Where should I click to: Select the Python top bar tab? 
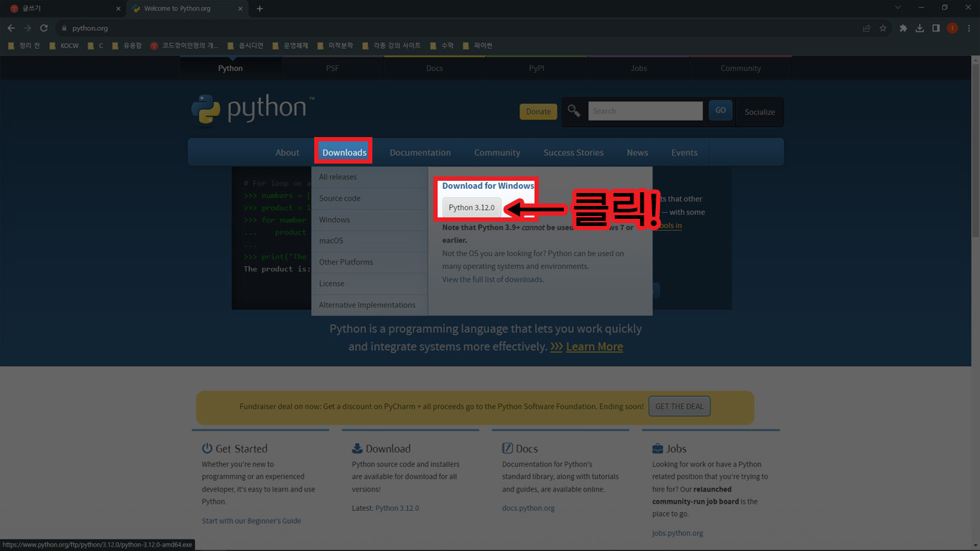(x=230, y=68)
